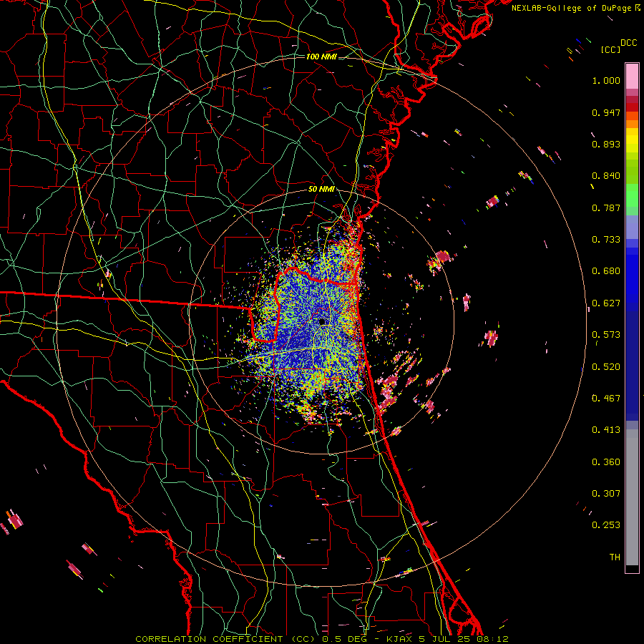Select the 0.360 scale value
Viewport: 644px width, 644px height.
[606, 462]
